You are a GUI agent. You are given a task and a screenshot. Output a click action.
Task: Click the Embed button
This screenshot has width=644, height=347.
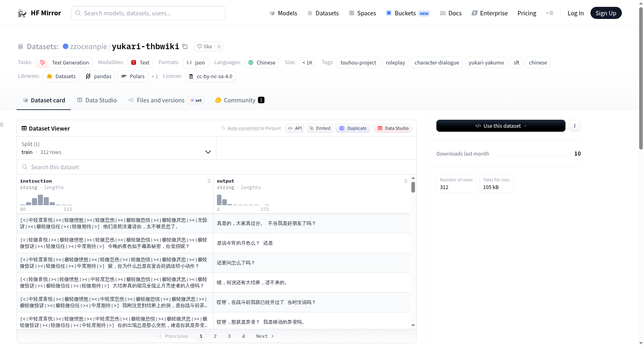(x=320, y=128)
